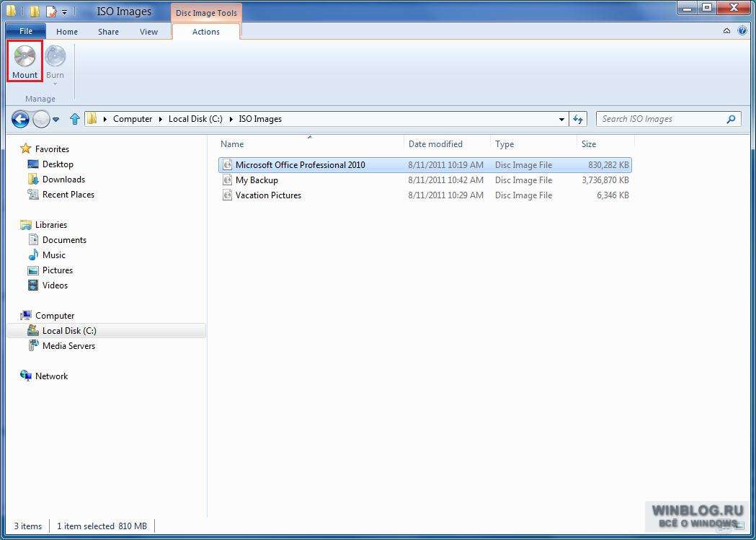
Task: Open the Documents library
Action: pyautogui.click(x=65, y=239)
